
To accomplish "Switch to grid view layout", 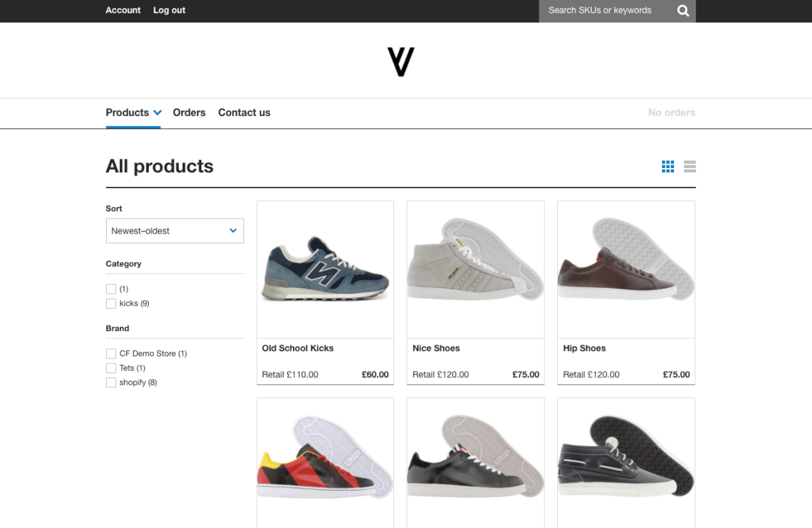I will [668, 166].
